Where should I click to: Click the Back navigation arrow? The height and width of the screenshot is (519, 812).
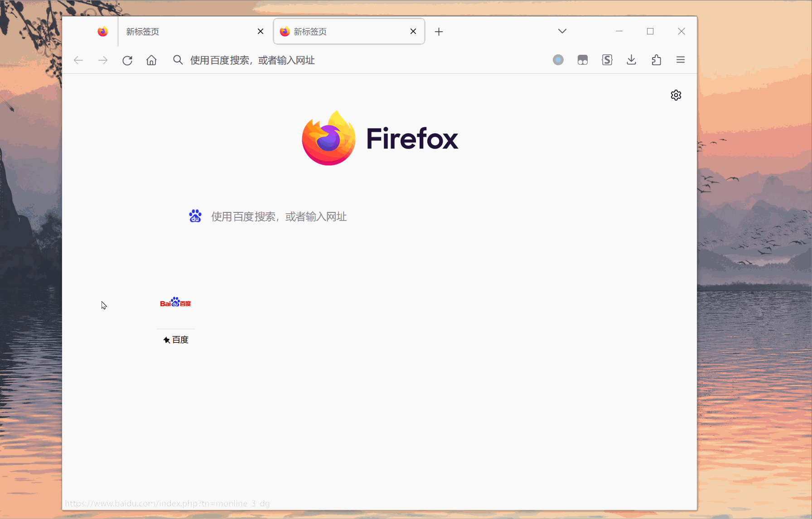point(78,60)
